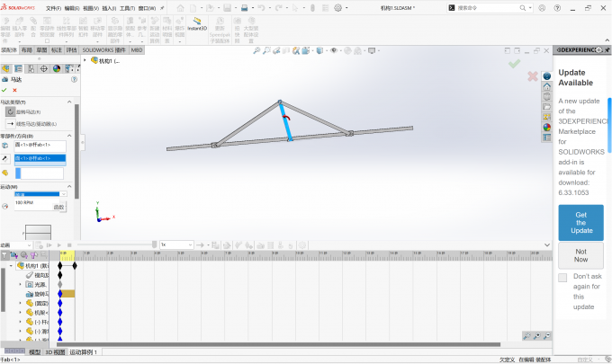
Task: Check Don't ask again for this update
Action: (x=562, y=278)
